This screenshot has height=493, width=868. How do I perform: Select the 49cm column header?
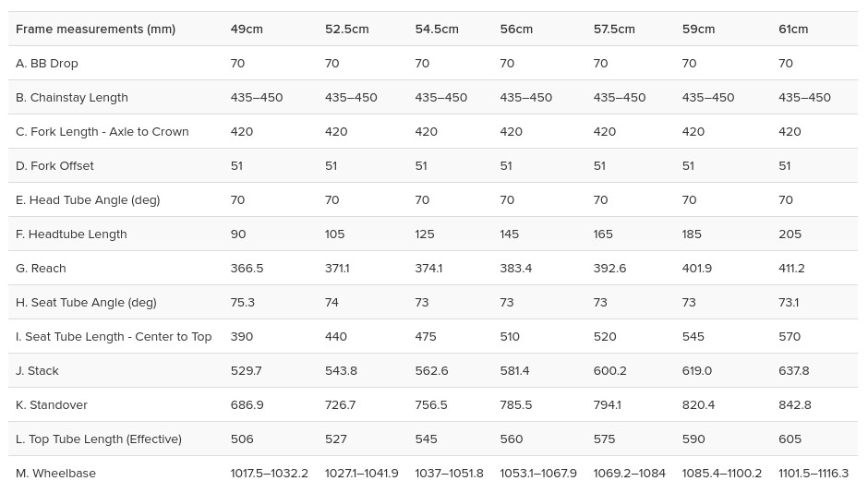point(247,29)
